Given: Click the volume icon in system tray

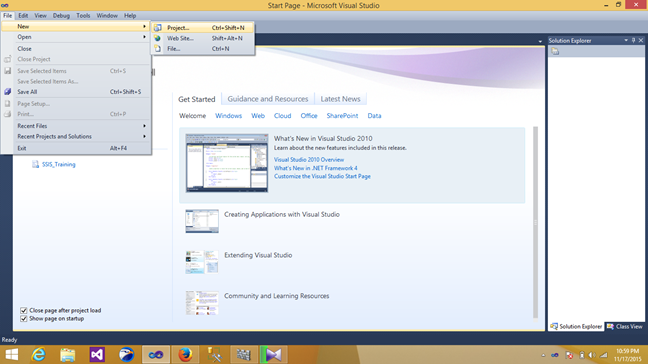Looking at the screenshot, I should 593,355.
